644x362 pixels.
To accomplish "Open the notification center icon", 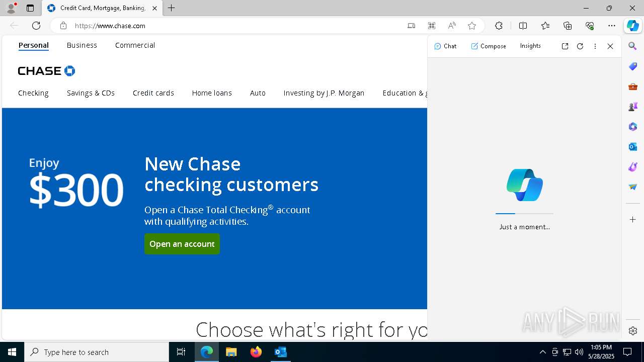I will tap(627, 352).
